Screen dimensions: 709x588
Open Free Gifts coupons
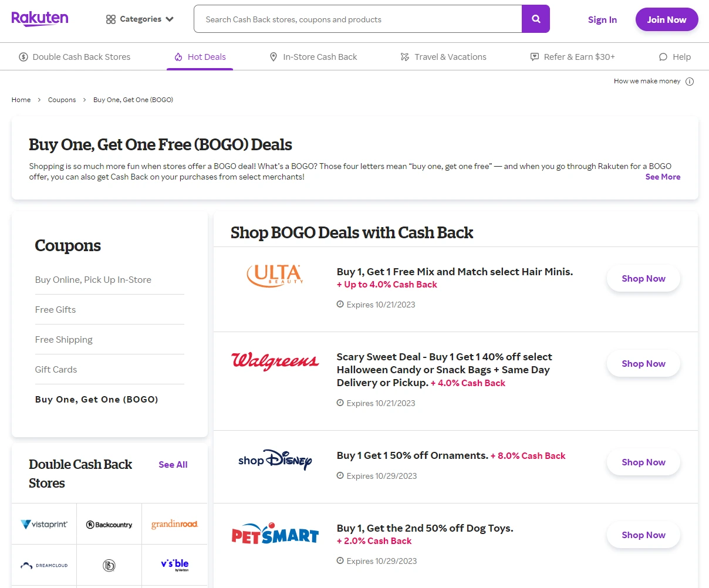coord(55,310)
